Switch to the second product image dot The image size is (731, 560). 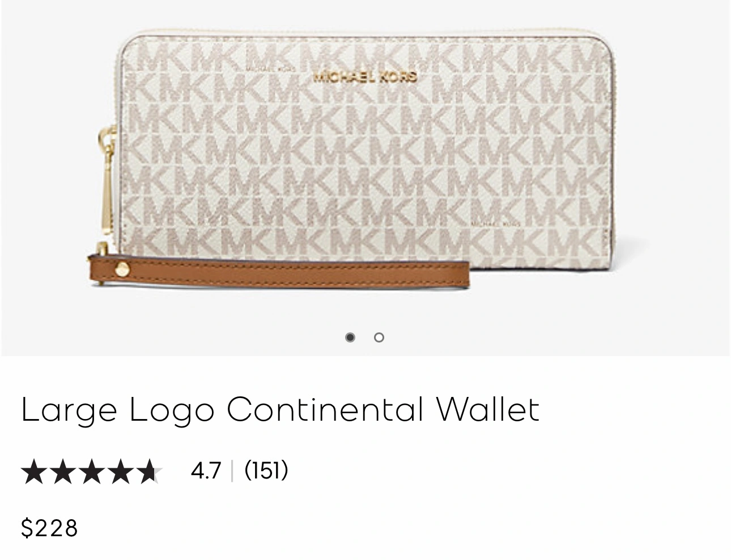tap(379, 337)
